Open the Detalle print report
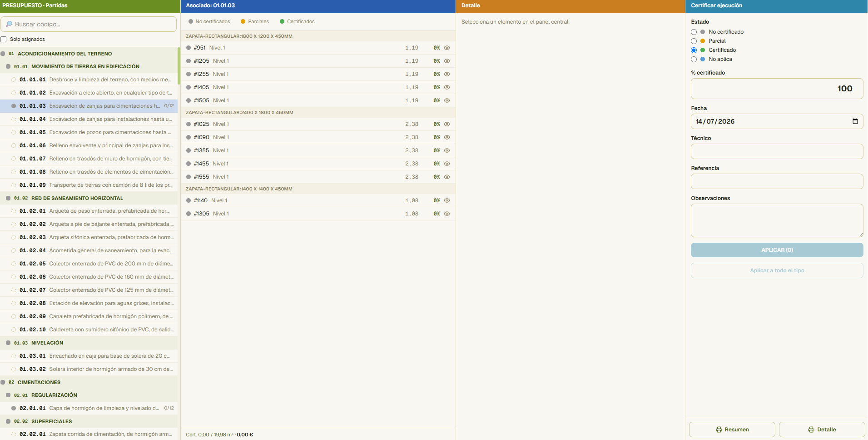Screen dimensions: 868x440 tap(822, 430)
